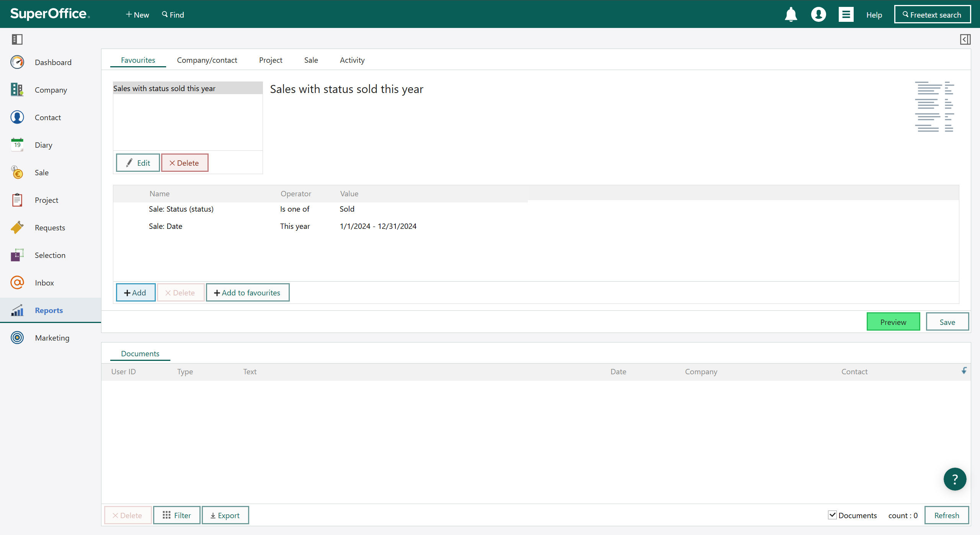This screenshot has width=980, height=535.
Task: Sort by the Company column header
Action: click(701, 372)
